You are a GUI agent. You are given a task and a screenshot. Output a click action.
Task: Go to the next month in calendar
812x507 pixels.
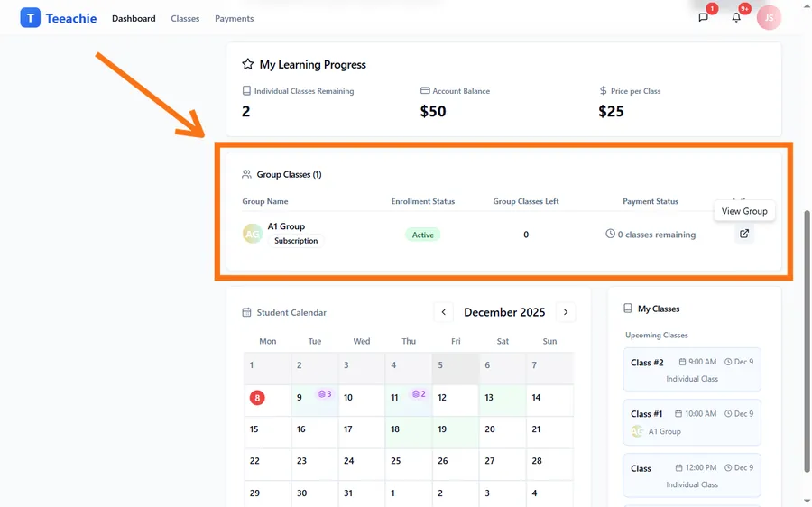tap(566, 312)
